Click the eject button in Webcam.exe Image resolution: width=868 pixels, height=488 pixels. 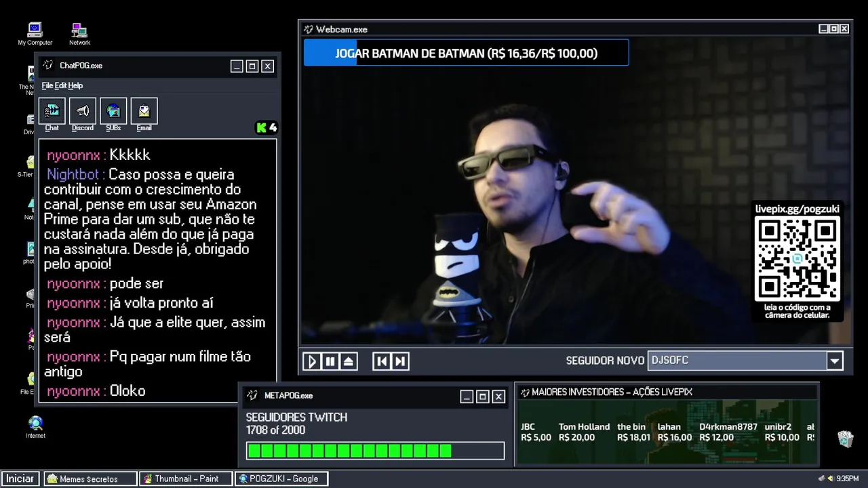(x=349, y=361)
